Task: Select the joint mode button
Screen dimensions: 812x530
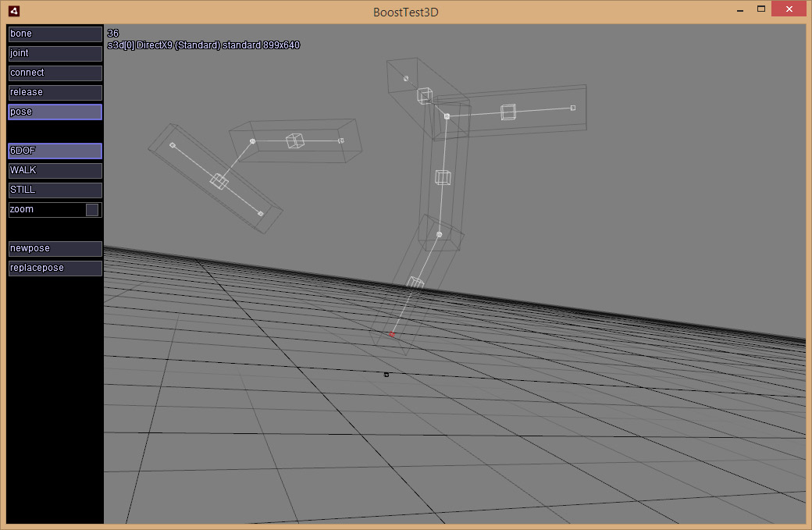Action: pos(55,53)
